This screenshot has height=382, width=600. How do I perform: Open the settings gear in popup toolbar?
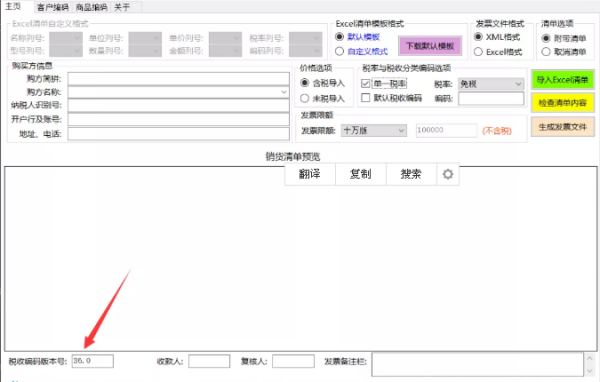click(448, 174)
